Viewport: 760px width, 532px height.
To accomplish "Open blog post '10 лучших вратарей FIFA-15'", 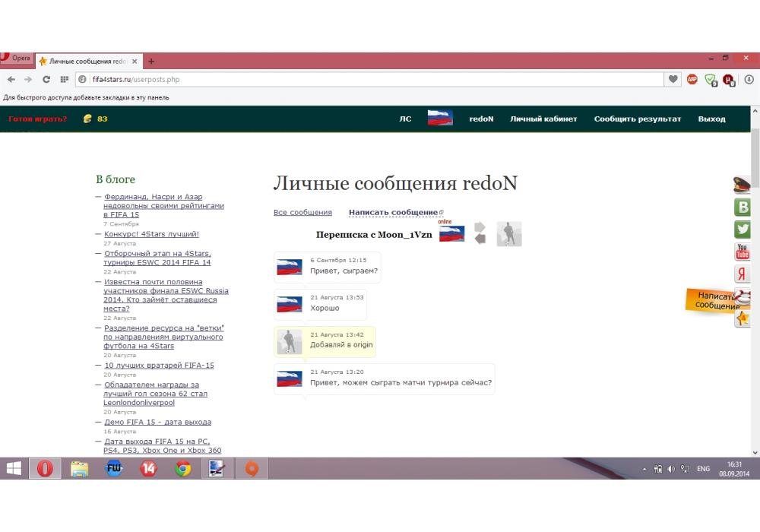I will (x=159, y=366).
